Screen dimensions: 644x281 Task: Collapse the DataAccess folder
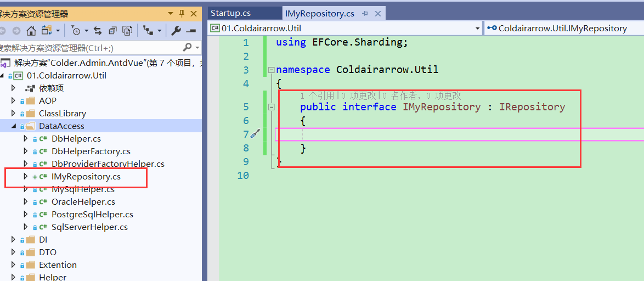click(x=14, y=126)
